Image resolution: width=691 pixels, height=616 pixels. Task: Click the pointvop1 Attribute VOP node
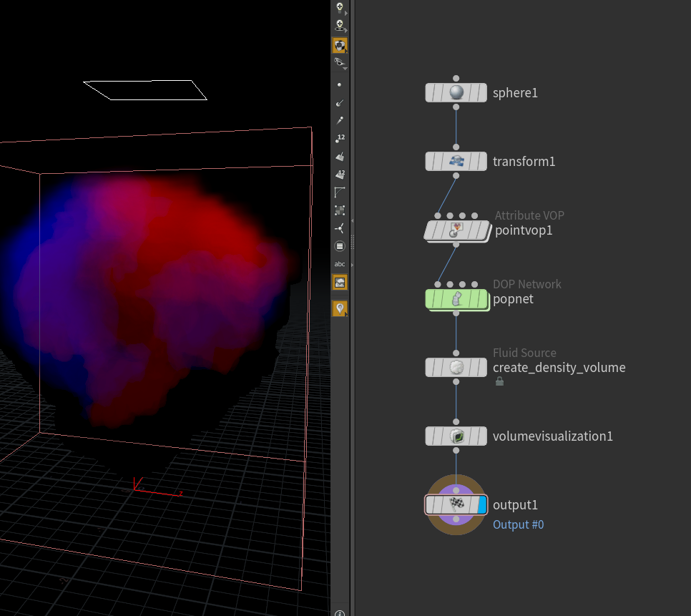click(x=457, y=230)
